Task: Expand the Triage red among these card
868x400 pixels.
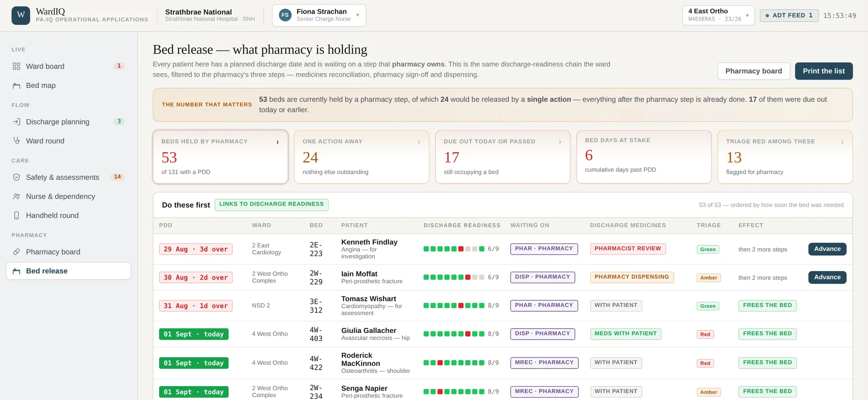Action: (785, 157)
